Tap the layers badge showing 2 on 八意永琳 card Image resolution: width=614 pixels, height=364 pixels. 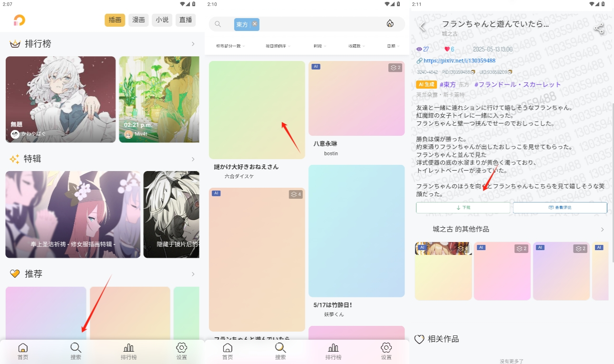click(396, 68)
